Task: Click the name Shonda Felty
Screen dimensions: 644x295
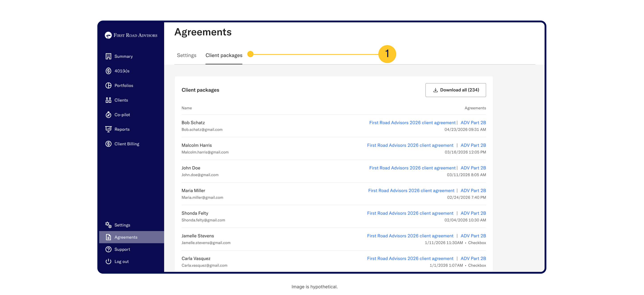Action: point(195,213)
